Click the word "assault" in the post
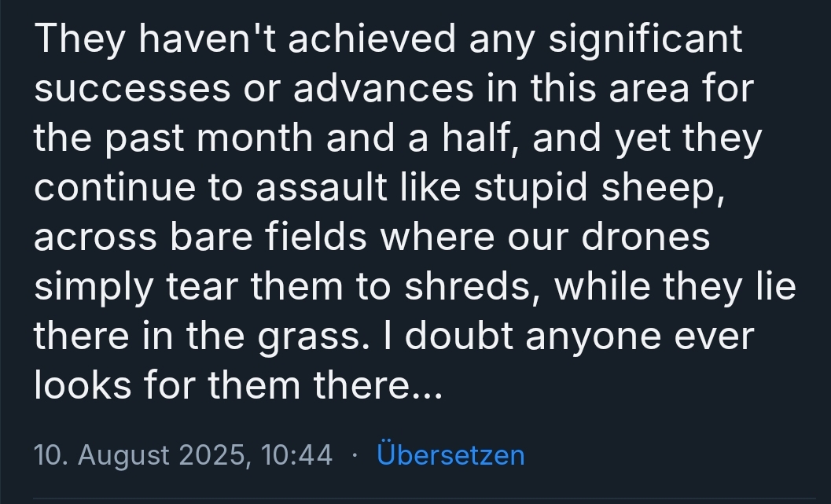This screenshot has height=504, width=831. (x=322, y=186)
